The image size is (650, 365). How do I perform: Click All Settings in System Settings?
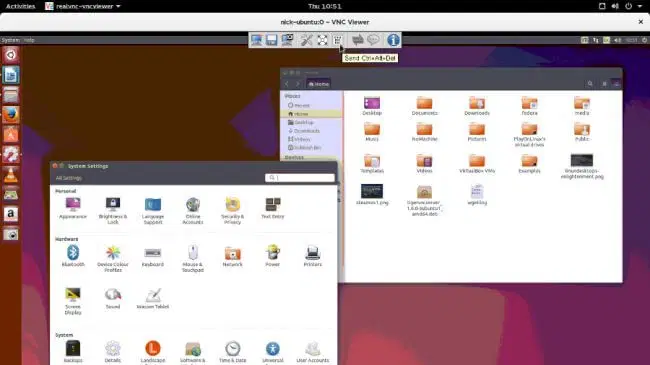69,178
